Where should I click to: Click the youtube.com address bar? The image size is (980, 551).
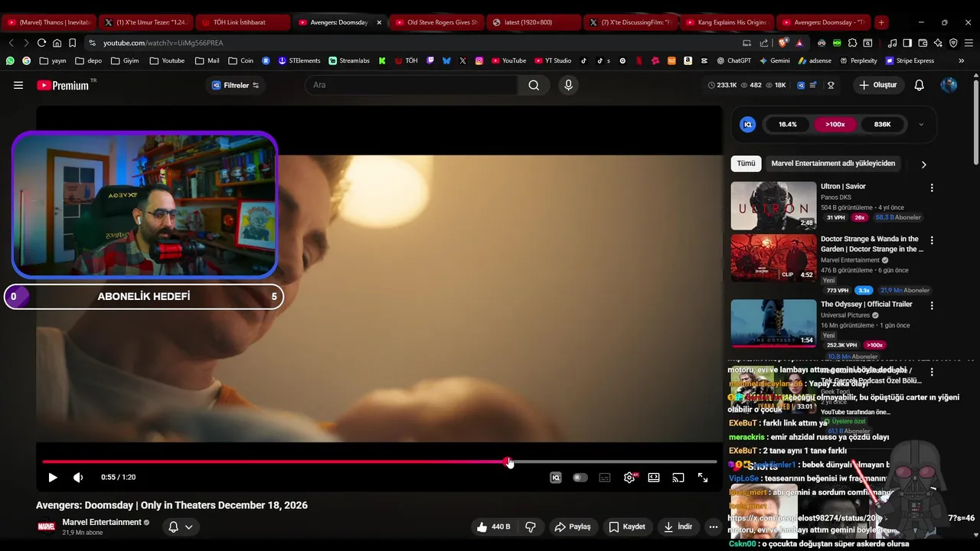click(413, 43)
